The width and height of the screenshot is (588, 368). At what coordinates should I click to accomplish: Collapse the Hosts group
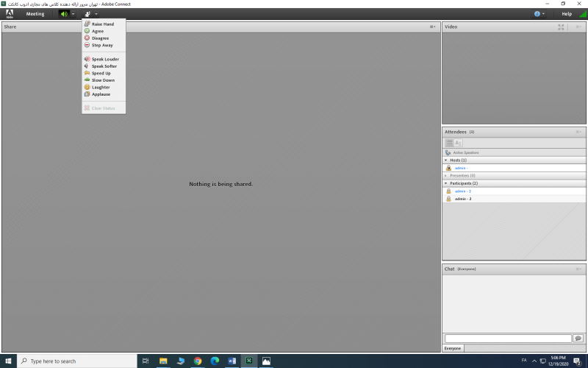click(445, 160)
